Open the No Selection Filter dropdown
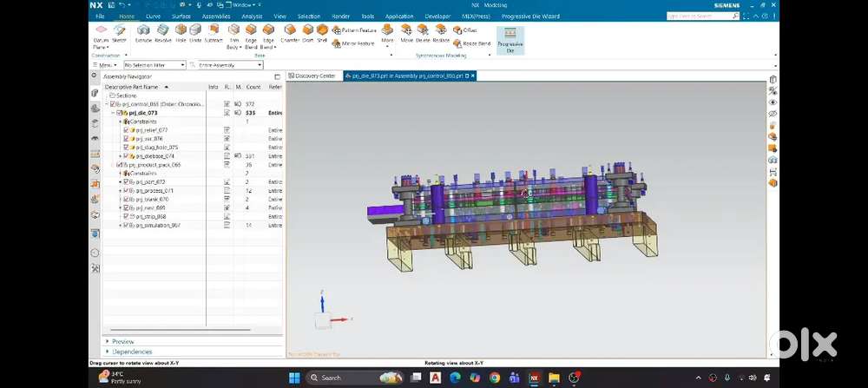Screen dimensions: 868x388 coord(155,65)
